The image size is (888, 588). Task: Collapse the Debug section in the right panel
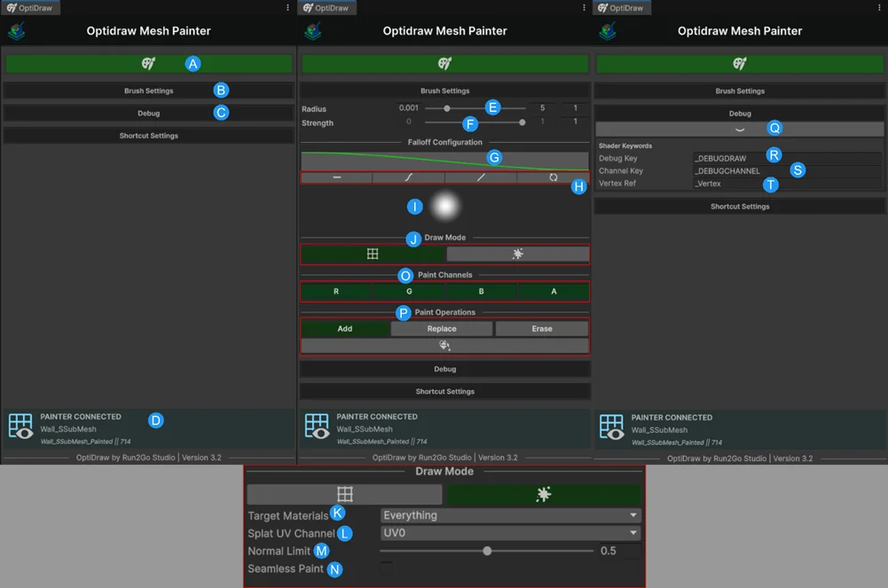click(x=740, y=114)
